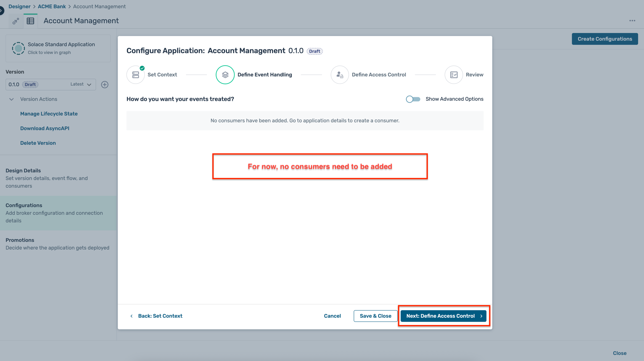Click the Download AsyncAPI link
644x361 pixels.
click(45, 128)
